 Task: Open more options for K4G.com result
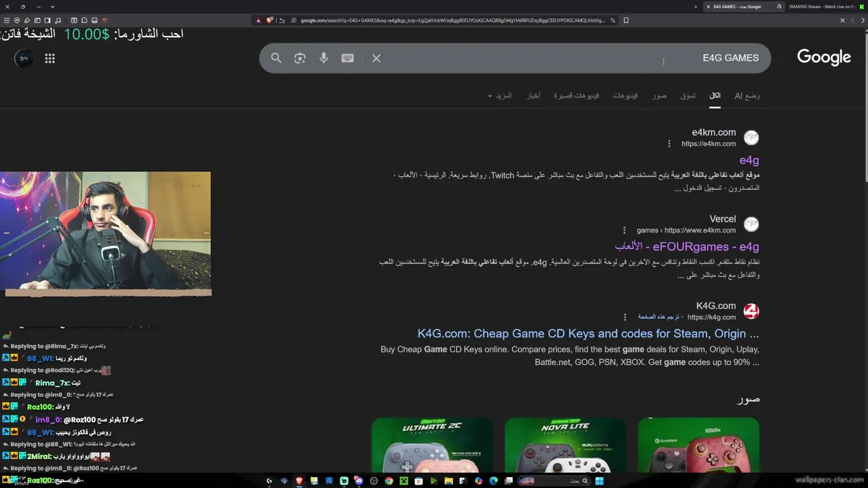coord(625,317)
